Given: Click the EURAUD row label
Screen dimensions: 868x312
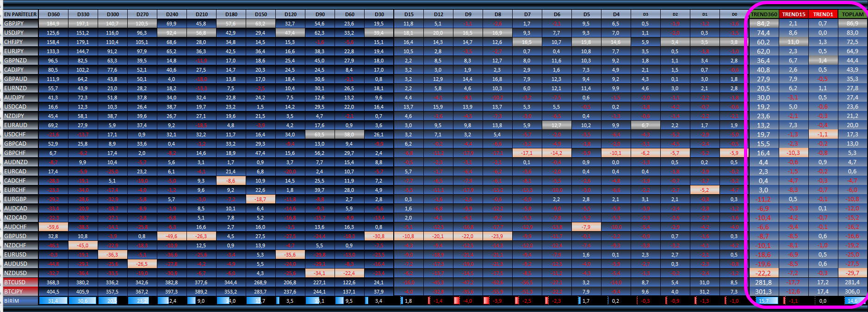Looking at the screenshot, I should click(x=20, y=125).
